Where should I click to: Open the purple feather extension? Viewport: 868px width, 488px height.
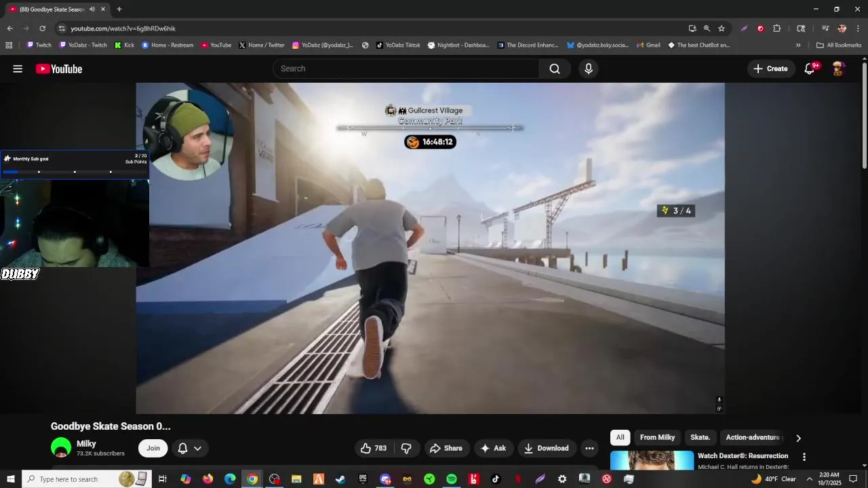744,28
